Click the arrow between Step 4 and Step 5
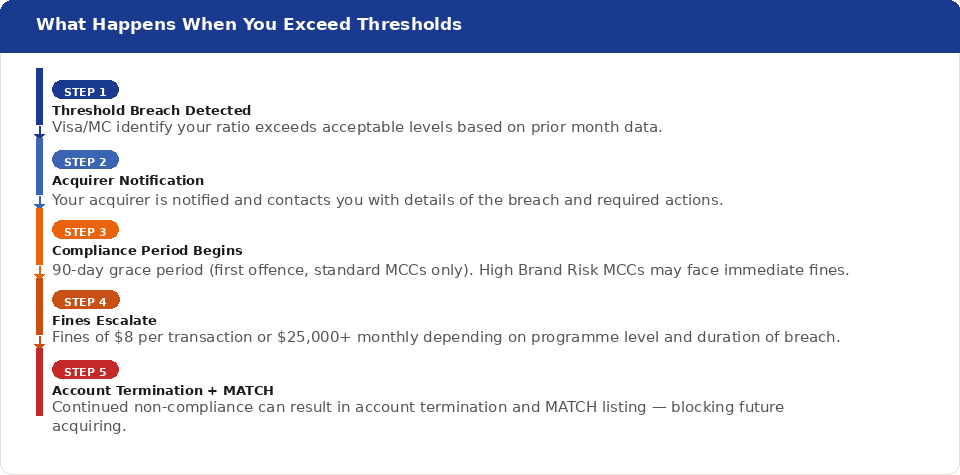The image size is (960, 475). [x=39, y=342]
